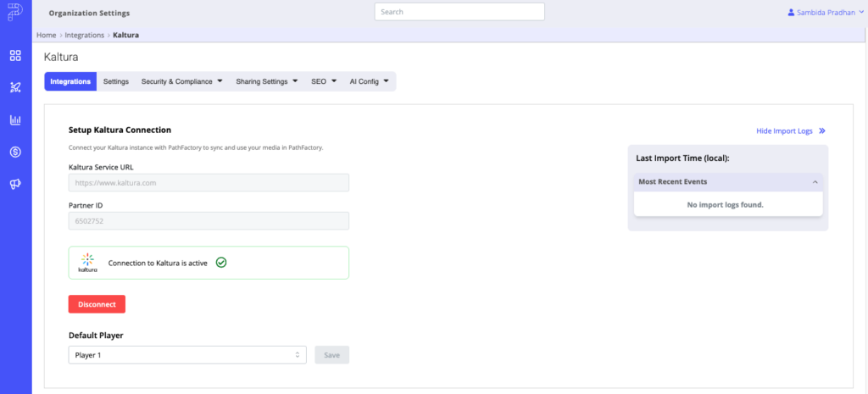
Task: Click the top Search input field
Action: coord(459,12)
